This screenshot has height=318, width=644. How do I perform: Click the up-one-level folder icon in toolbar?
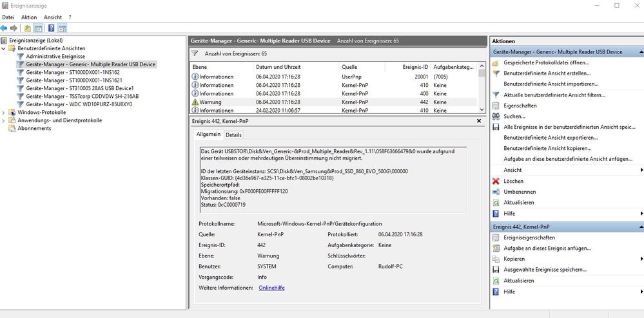[27, 28]
